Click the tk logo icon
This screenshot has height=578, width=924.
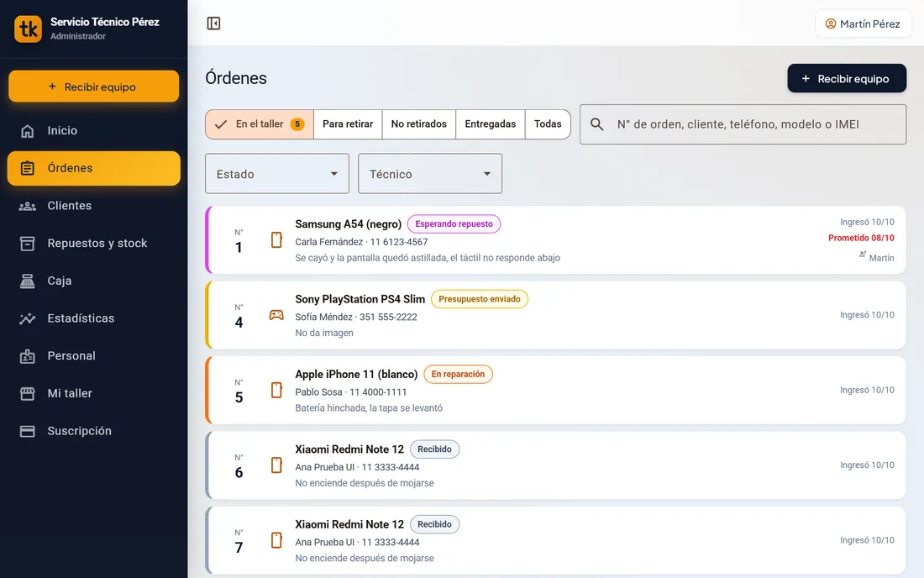(x=29, y=29)
